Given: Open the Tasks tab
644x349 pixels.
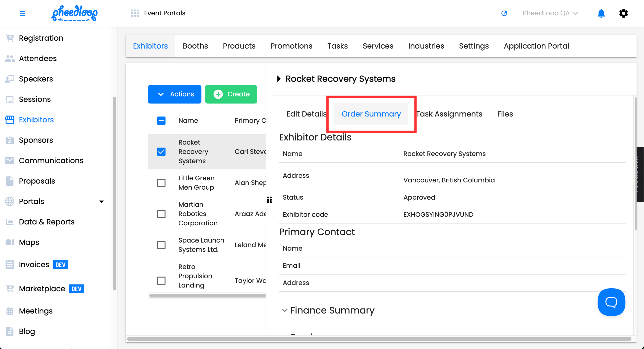Looking at the screenshot, I should (x=338, y=46).
